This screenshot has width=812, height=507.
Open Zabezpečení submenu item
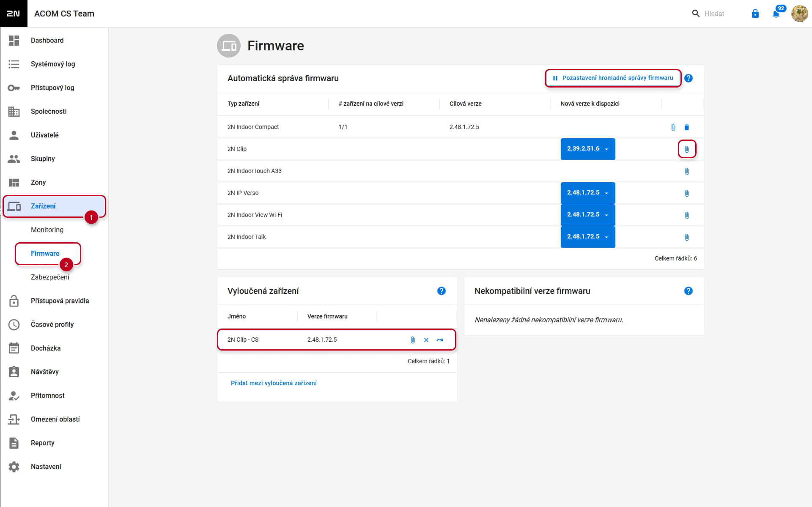[x=50, y=277]
